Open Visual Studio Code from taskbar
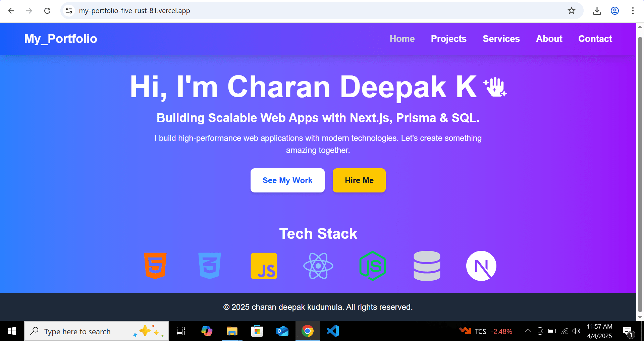Image resolution: width=644 pixels, height=341 pixels. click(333, 331)
